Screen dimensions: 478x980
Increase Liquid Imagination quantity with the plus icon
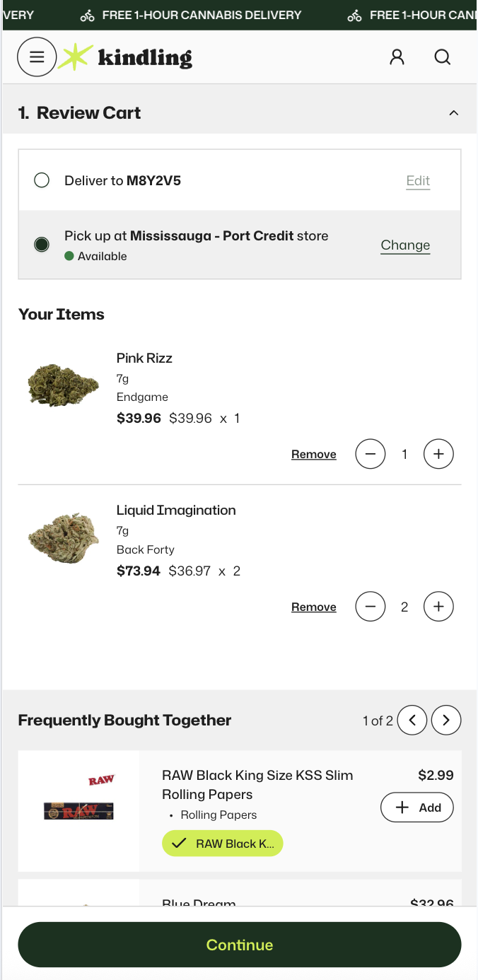[x=438, y=606]
